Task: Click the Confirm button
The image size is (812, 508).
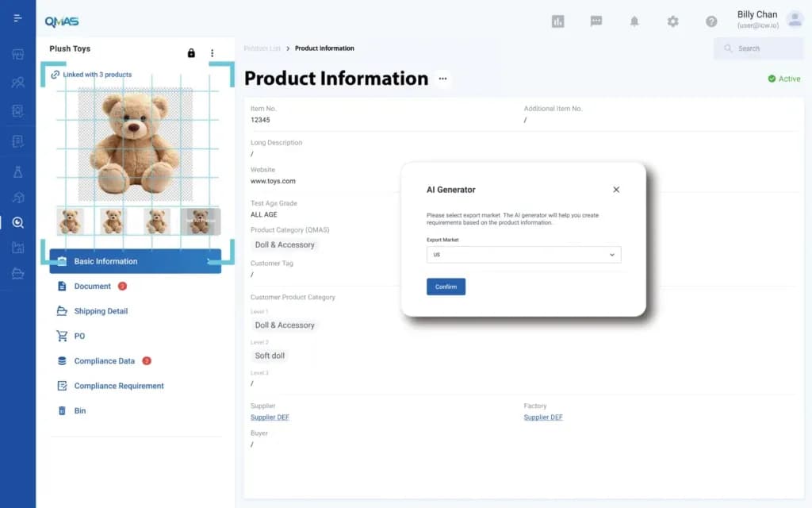Action: pyautogui.click(x=446, y=287)
